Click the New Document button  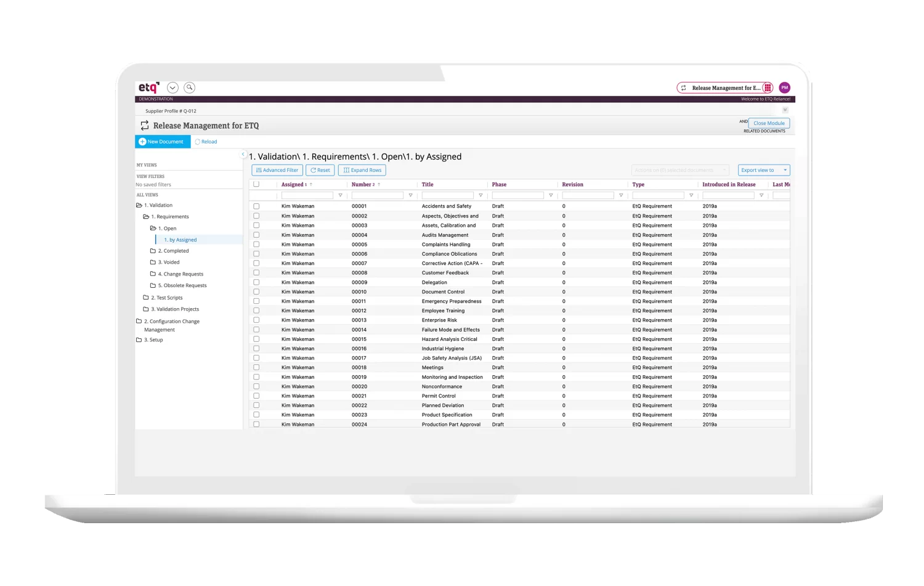pyautogui.click(x=162, y=142)
